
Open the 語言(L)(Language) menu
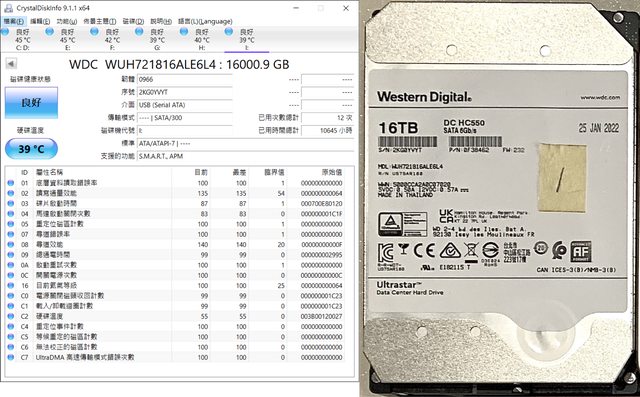205,21
